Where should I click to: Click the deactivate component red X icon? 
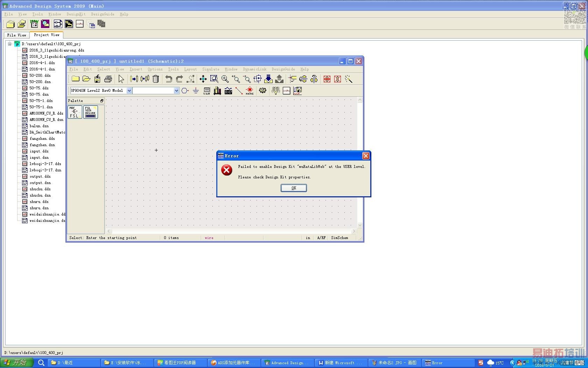tap(327, 79)
